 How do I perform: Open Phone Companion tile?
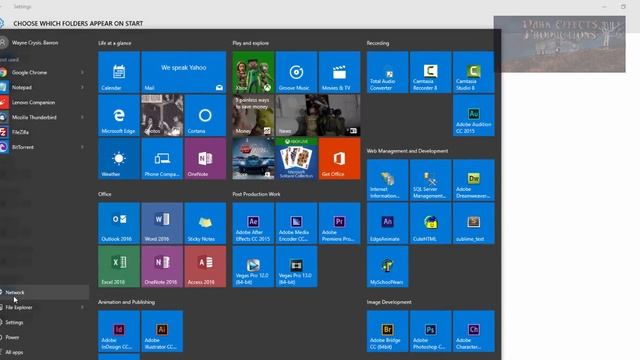click(162, 159)
